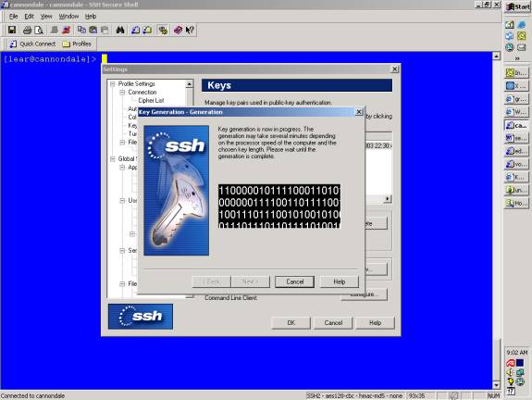Image resolution: width=532 pixels, height=400 pixels.
Task: Select Profile Settings tree item
Action: (x=136, y=84)
